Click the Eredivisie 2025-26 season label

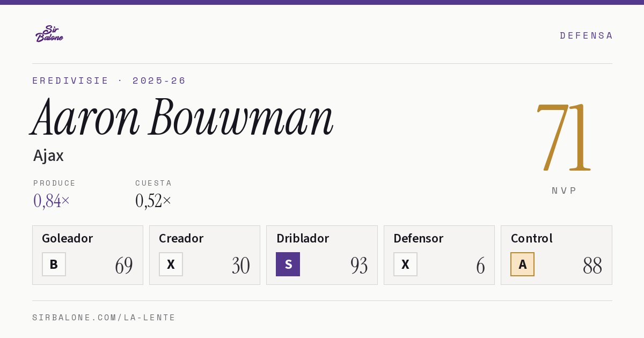pos(109,80)
